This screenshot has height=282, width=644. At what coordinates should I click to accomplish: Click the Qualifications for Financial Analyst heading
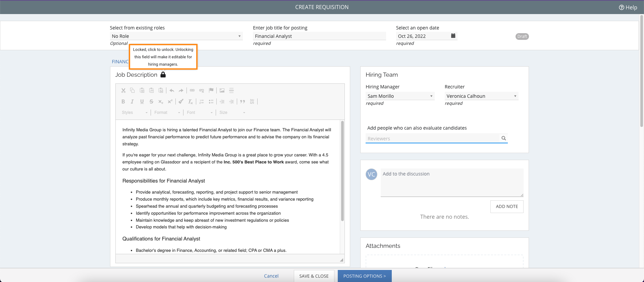[x=161, y=239]
